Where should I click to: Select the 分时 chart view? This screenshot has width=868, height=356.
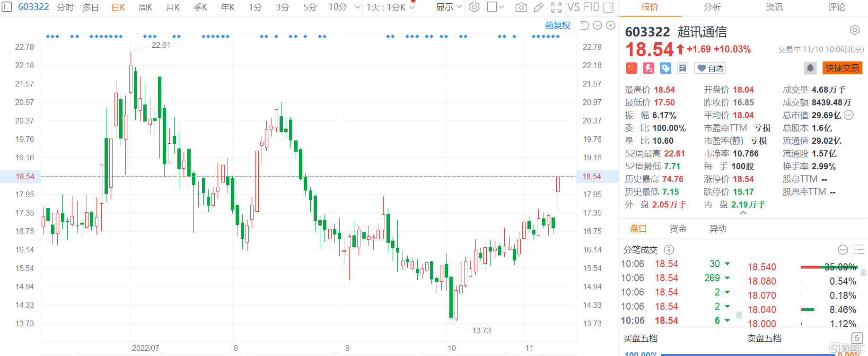(x=65, y=7)
